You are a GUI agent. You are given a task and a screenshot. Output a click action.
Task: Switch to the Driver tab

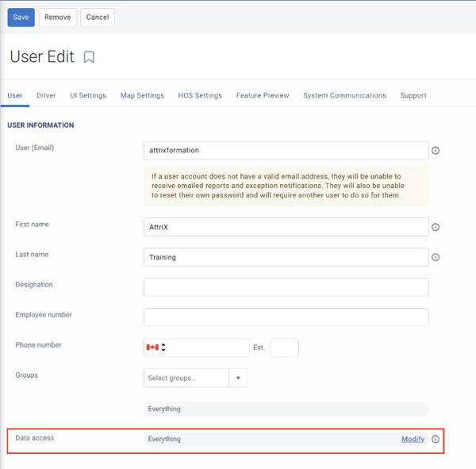[46, 95]
